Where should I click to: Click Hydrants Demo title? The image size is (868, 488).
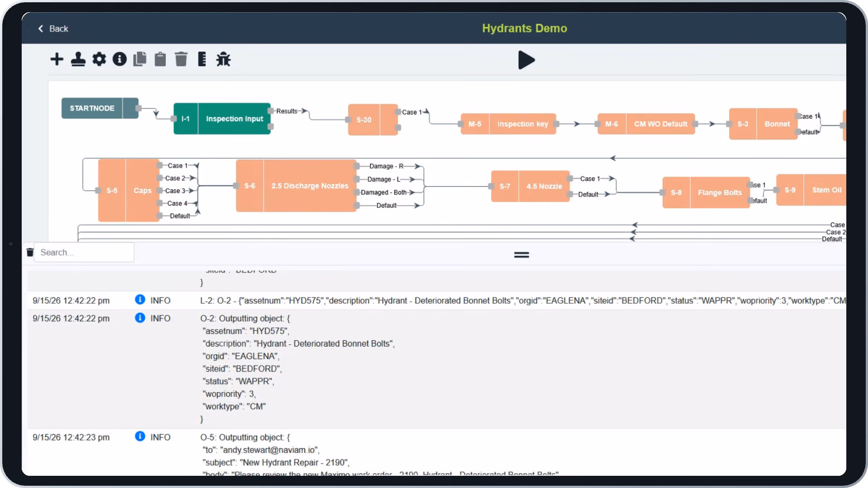(524, 28)
